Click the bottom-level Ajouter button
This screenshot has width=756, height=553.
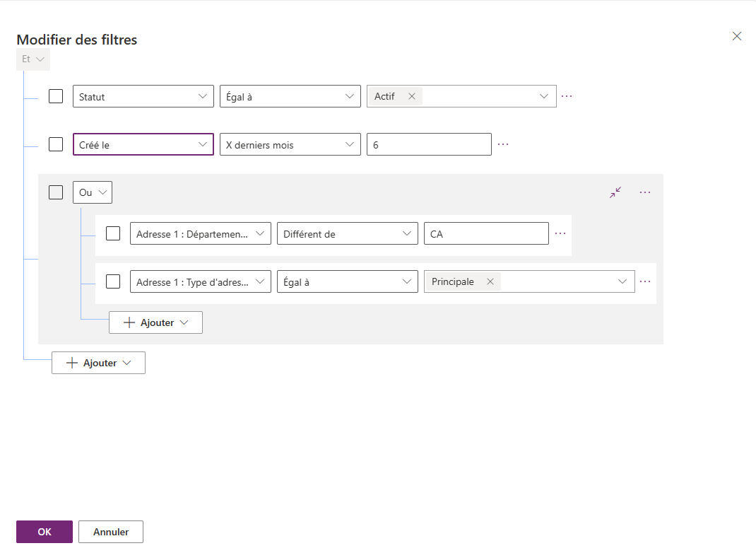(98, 362)
